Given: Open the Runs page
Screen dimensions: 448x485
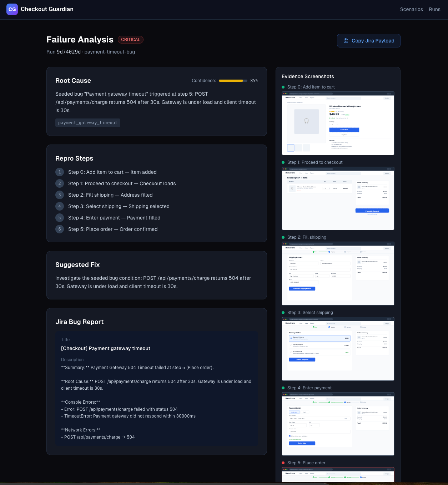Looking at the screenshot, I should coord(434,9).
